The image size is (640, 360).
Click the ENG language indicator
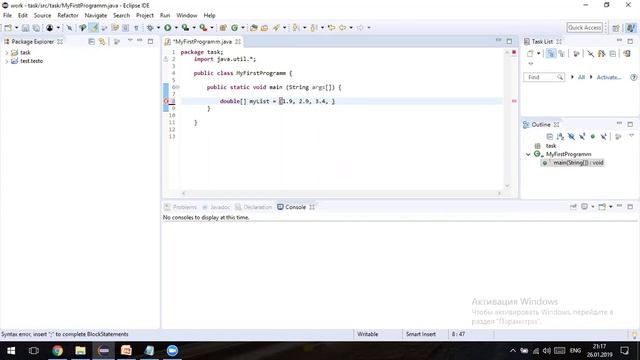click(576, 351)
